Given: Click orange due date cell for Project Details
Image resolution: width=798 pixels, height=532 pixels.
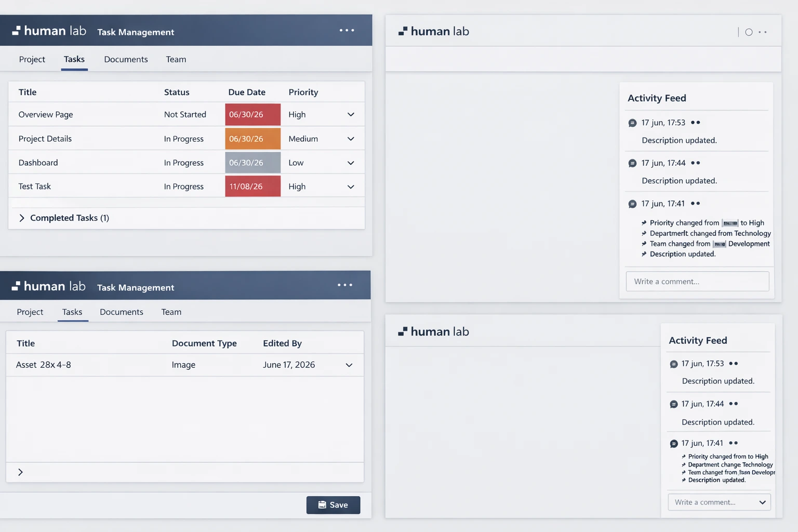Looking at the screenshot, I should click(x=252, y=139).
